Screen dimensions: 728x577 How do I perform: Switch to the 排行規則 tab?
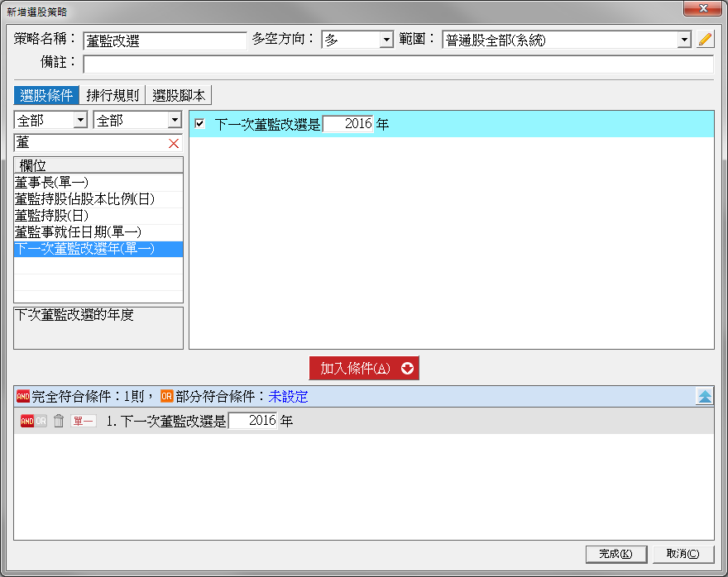[113, 95]
